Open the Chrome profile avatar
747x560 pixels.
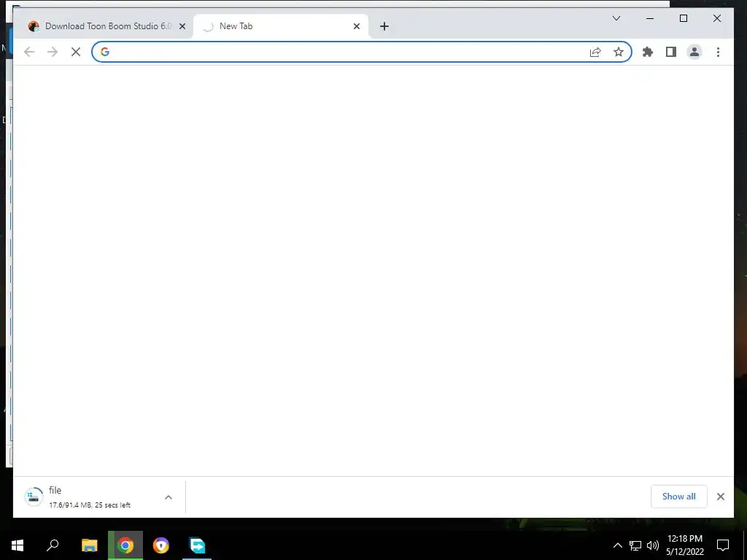(694, 52)
